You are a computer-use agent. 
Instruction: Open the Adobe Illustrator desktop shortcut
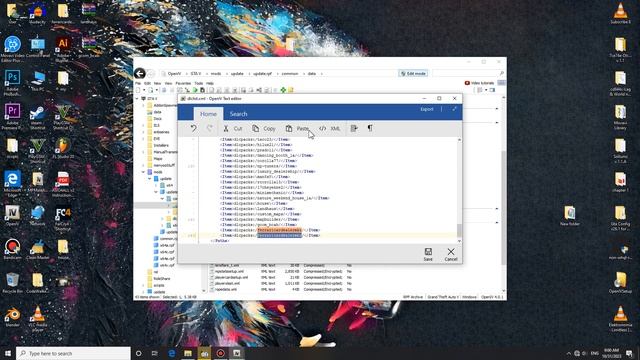tap(62, 49)
